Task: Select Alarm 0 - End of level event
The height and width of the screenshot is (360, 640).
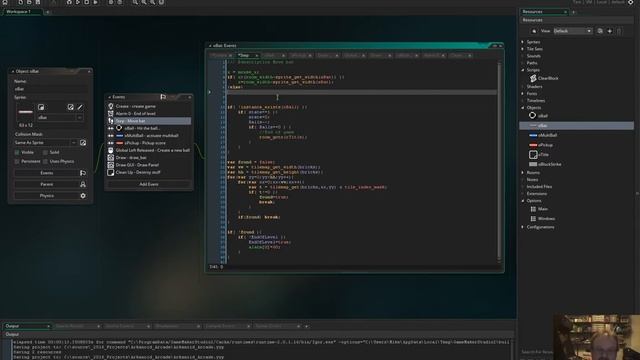Action: pos(149,113)
